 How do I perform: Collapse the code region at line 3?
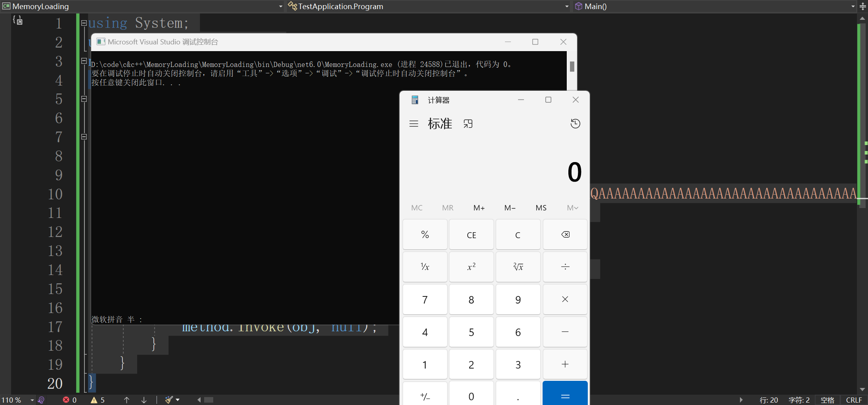coord(84,61)
